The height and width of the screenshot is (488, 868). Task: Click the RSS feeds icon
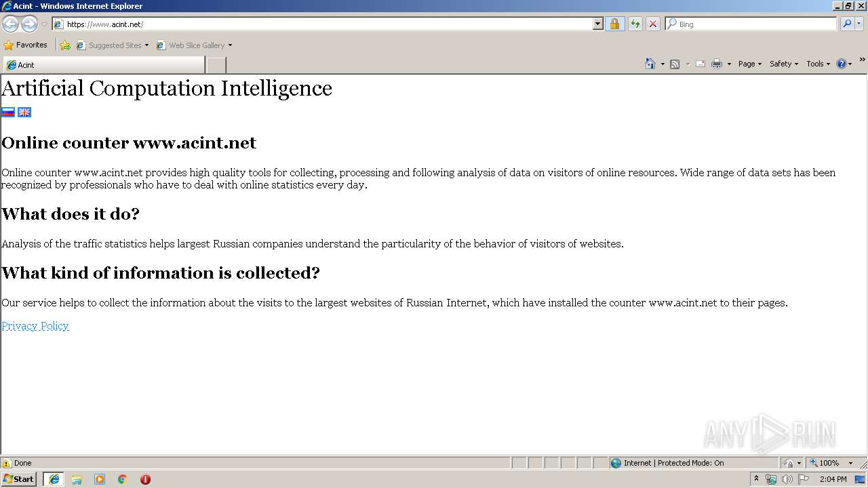(675, 64)
